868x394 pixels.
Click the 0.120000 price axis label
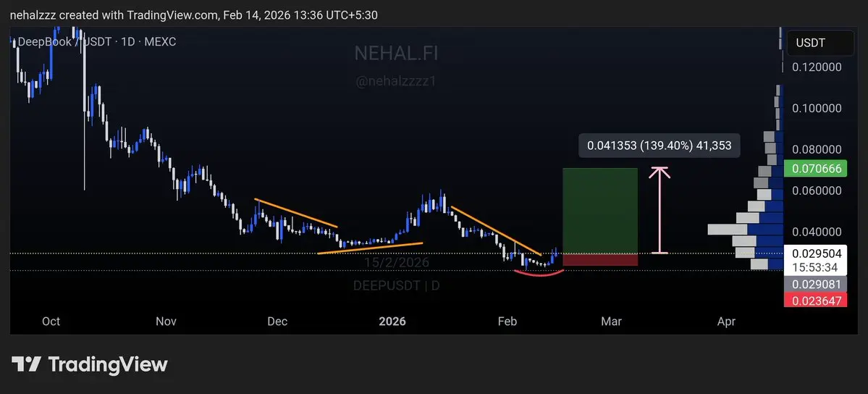[817, 67]
